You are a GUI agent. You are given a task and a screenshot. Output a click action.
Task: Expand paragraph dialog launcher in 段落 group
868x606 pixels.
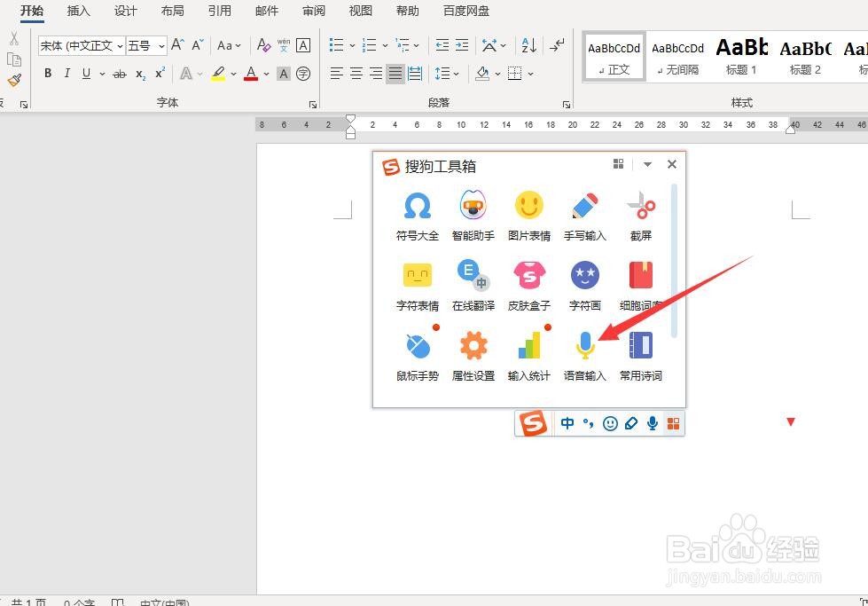(567, 104)
